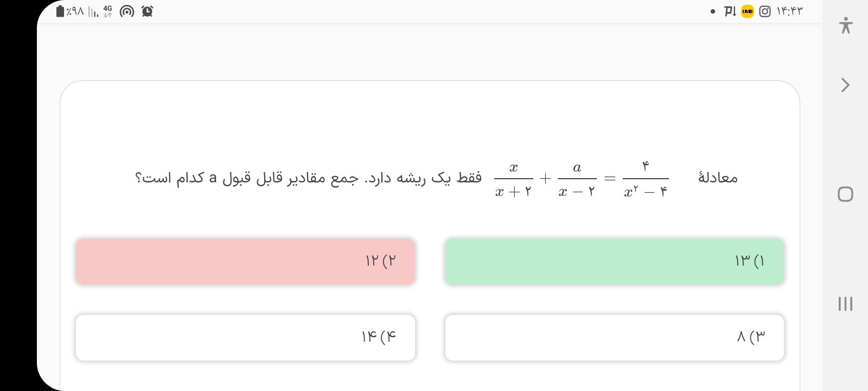Image resolution: width=868 pixels, height=391 pixels.
Task: Tap the hotspot status icon
Action: click(127, 11)
